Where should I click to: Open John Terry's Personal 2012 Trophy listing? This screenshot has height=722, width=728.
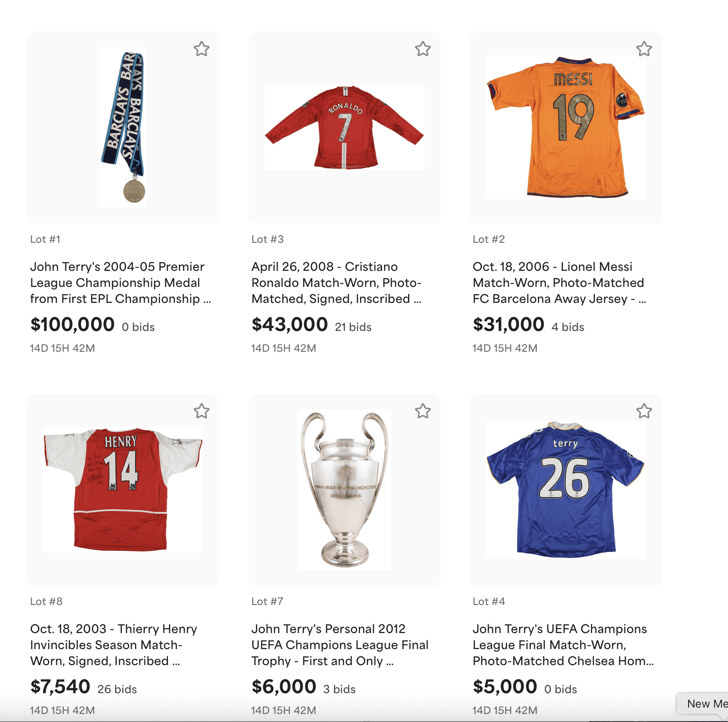(x=340, y=645)
